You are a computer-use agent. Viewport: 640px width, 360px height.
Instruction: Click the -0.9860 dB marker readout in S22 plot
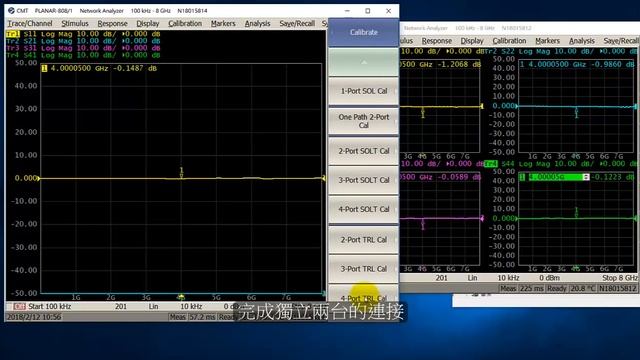point(613,64)
